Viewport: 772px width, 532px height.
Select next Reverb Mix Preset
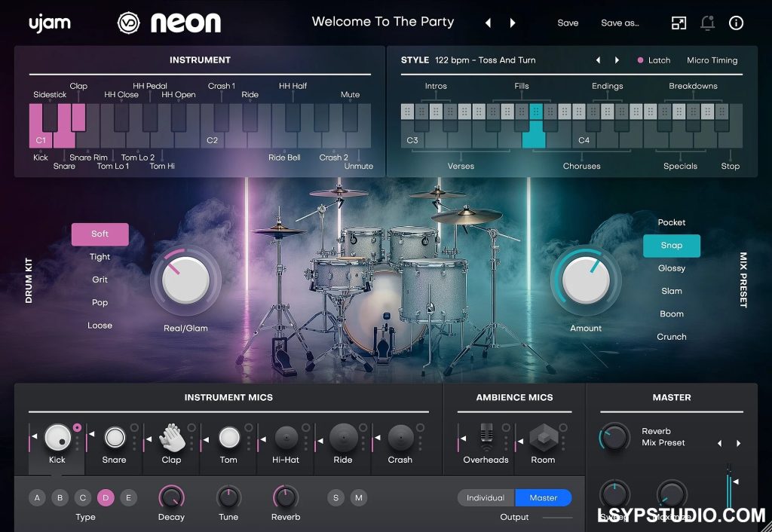click(739, 443)
